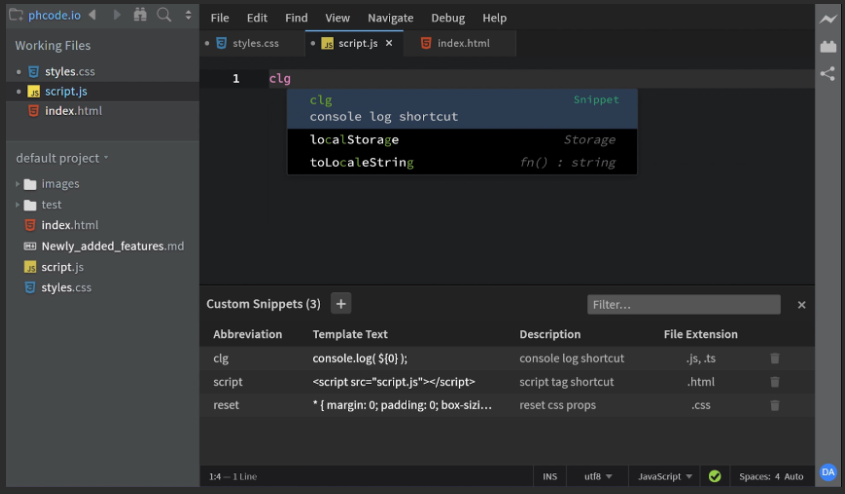Open the Live Preview lightning icon
This screenshot has height=494, width=845.
click(x=828, y=19)
